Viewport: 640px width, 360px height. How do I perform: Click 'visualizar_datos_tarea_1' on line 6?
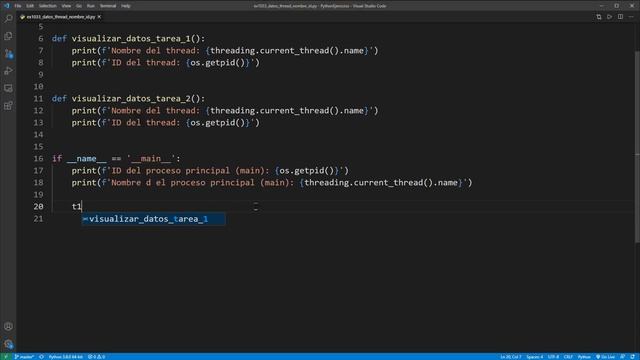[x=131, y=39]
